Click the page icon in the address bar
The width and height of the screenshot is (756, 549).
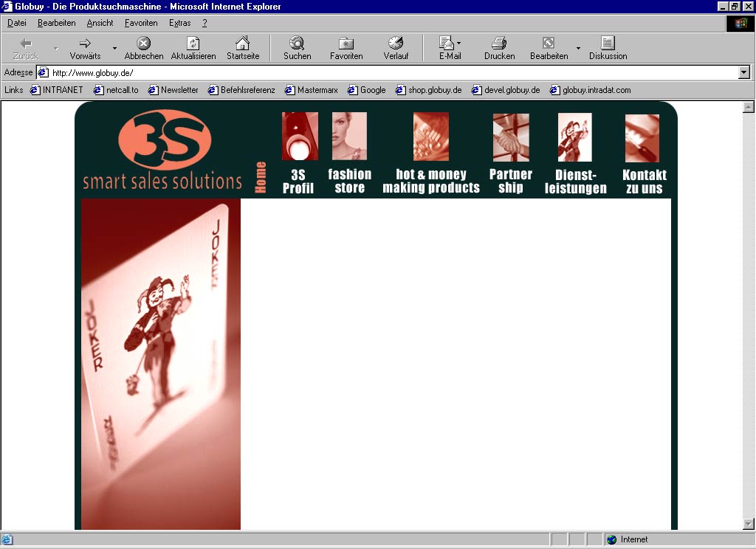click(44, 72)
